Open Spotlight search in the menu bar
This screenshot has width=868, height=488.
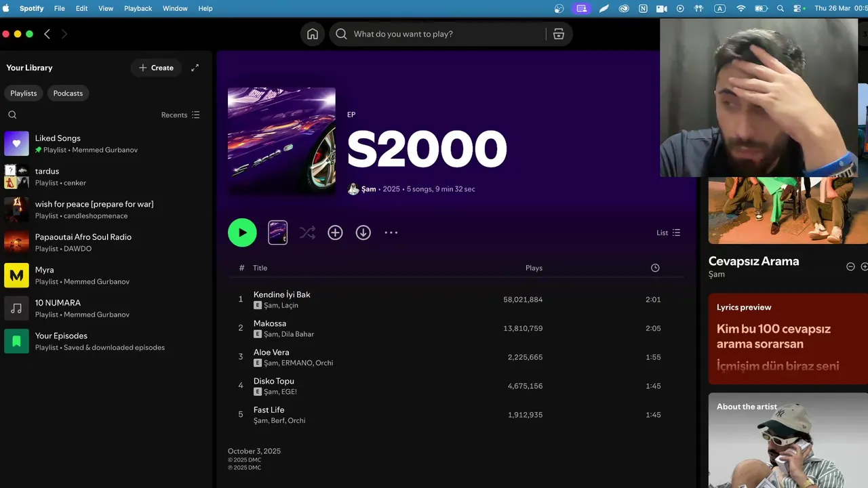(781, 8)
